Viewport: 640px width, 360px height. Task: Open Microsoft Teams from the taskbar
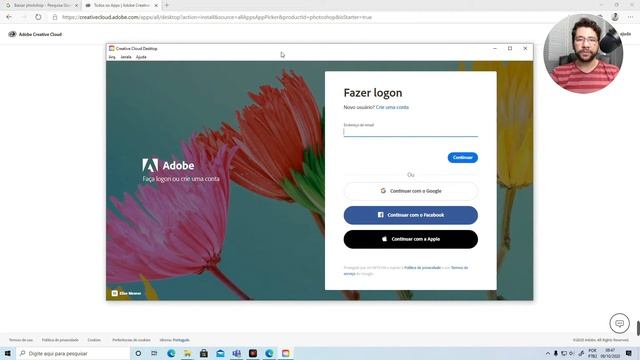click(x=237, y=353)
